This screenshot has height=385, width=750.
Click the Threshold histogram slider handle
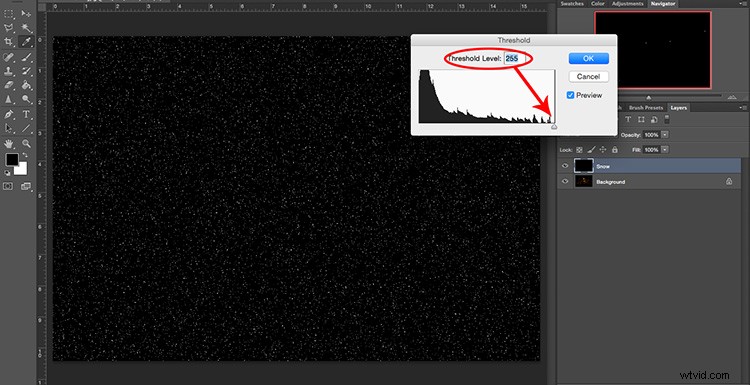[x=554, y=127]
